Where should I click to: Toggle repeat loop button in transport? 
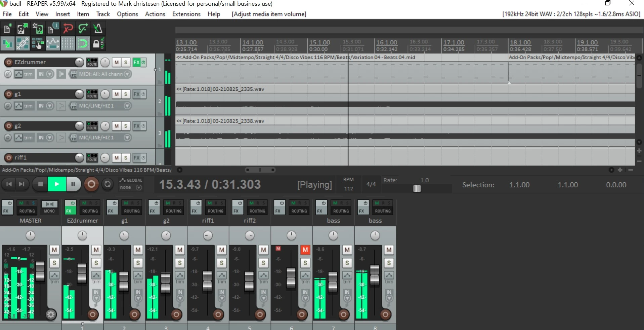108,184
